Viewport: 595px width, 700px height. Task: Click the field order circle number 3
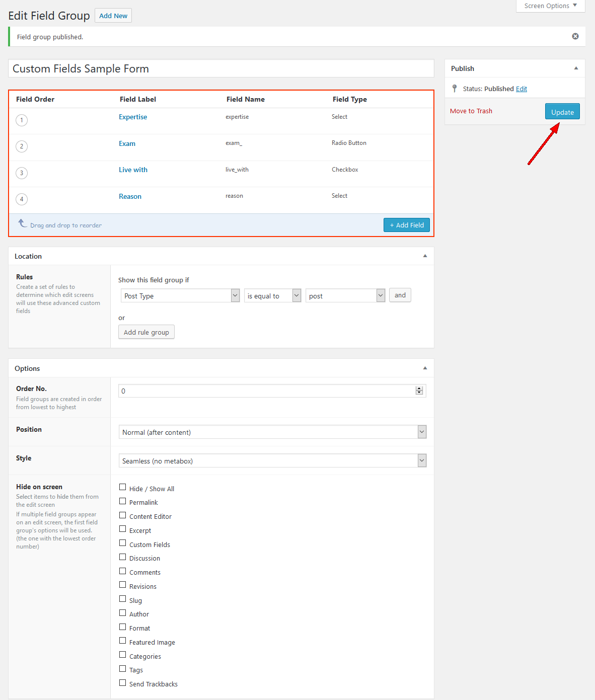pyautogui.click(x=22, y=173)
